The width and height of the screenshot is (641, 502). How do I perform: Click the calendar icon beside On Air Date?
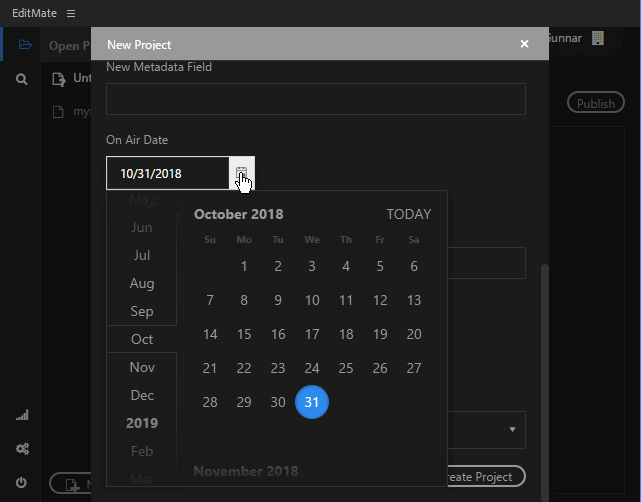coord(242,173)
